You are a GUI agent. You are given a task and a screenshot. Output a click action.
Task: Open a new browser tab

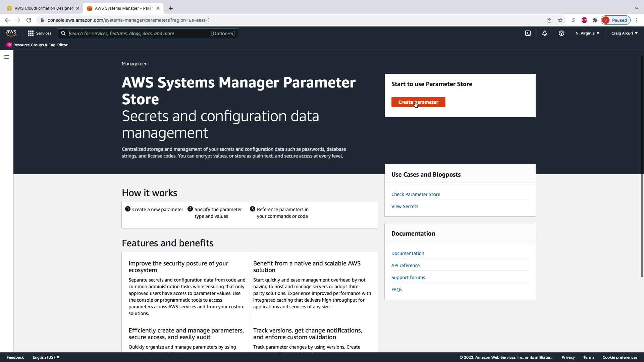171,8
